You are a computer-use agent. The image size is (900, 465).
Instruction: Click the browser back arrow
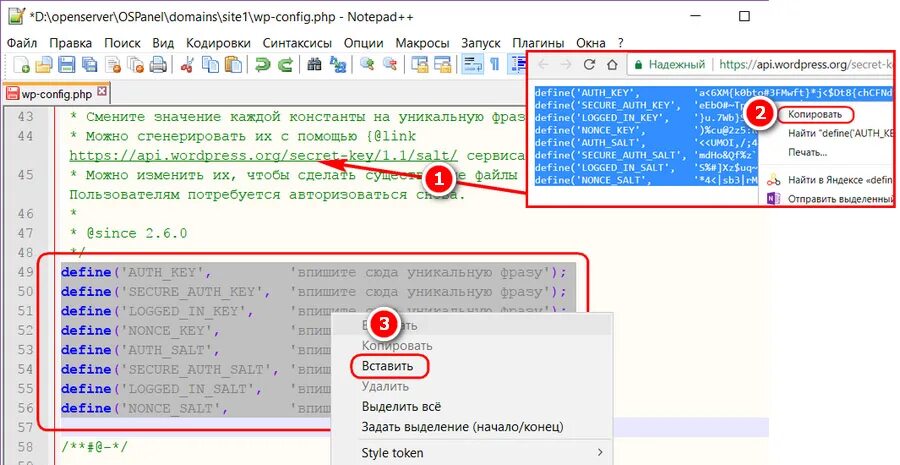[543, 64]
